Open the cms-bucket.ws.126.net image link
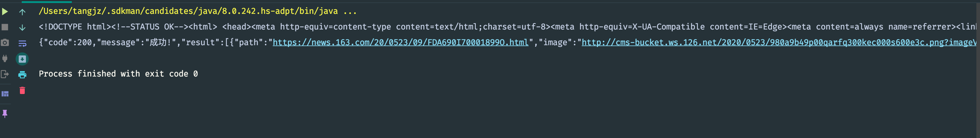This screenshot has height=138, width=980. (x=776, y=42)
